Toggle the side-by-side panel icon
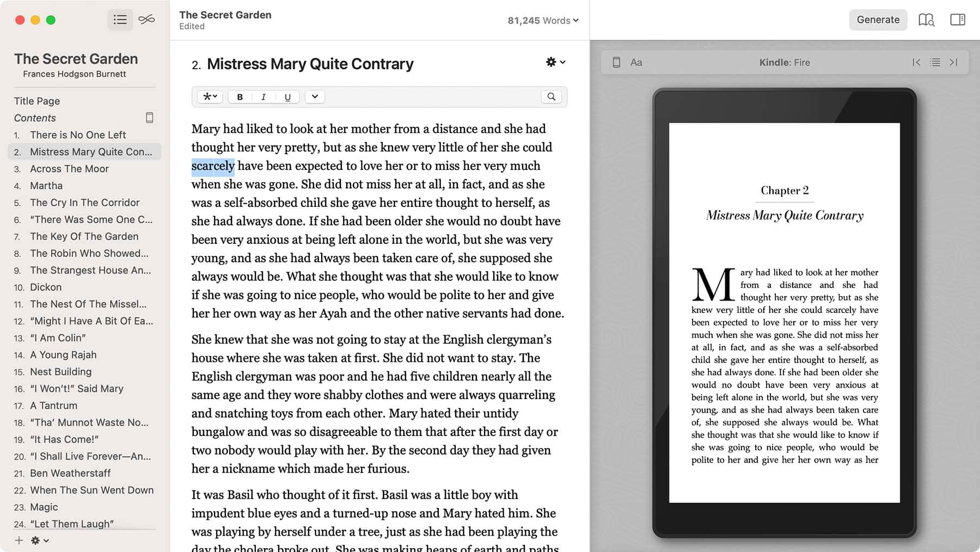 pos(958,20)
